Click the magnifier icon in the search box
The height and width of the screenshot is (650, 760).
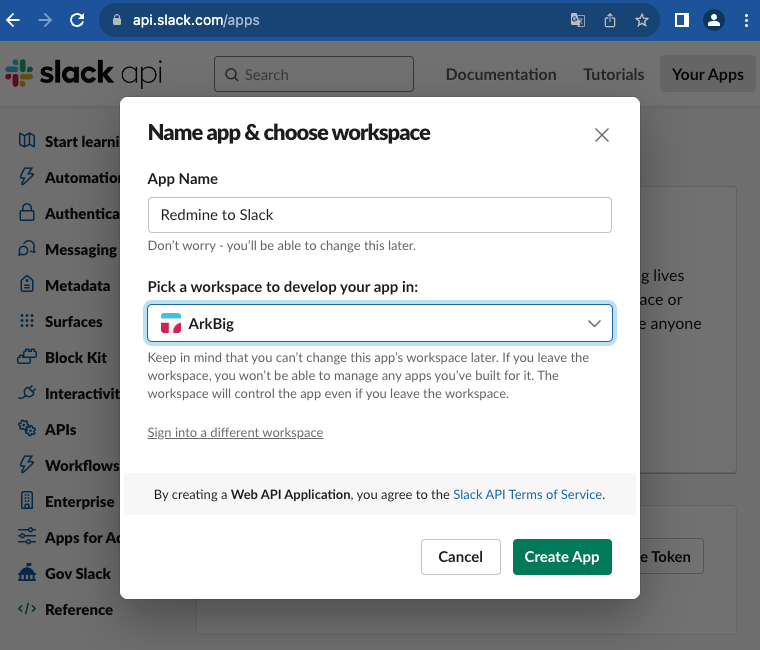coord(232,75)
